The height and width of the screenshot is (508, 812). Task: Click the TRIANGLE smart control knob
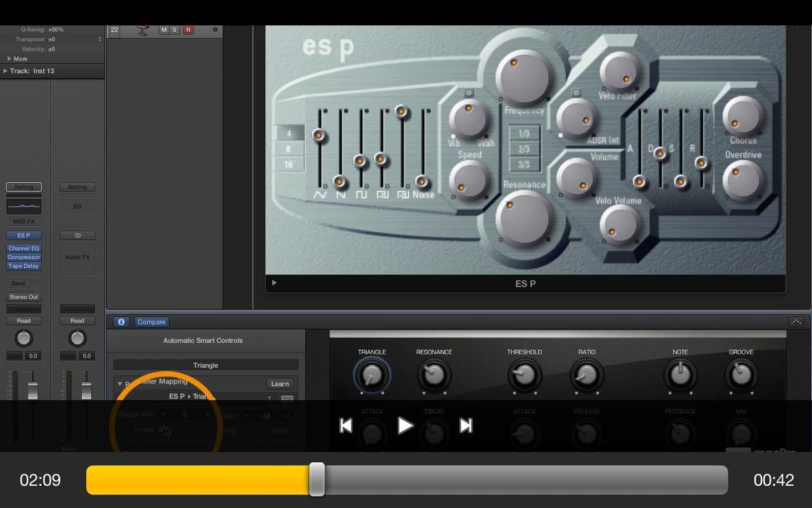click(372, 375)
